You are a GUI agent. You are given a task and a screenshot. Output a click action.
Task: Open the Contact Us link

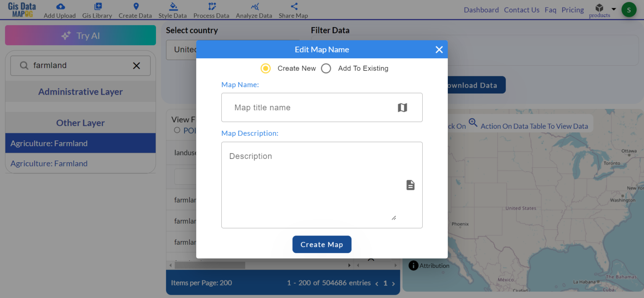point(522,10)
